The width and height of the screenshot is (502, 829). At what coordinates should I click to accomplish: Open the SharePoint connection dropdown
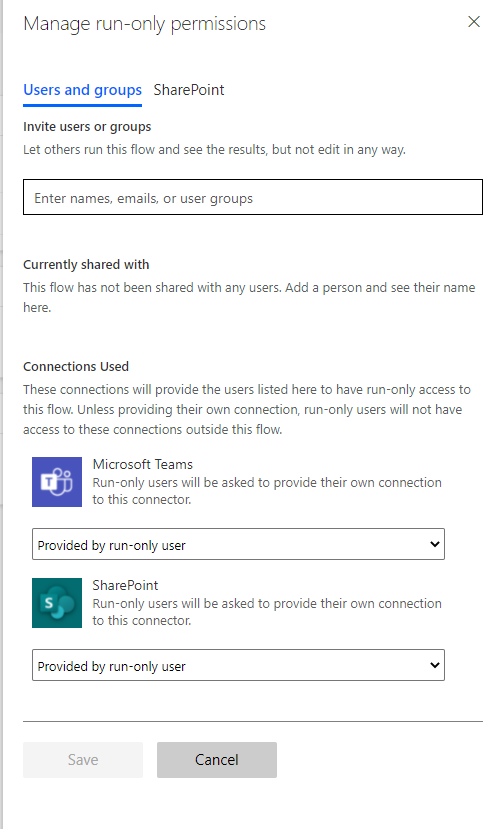tap(238, 665)
